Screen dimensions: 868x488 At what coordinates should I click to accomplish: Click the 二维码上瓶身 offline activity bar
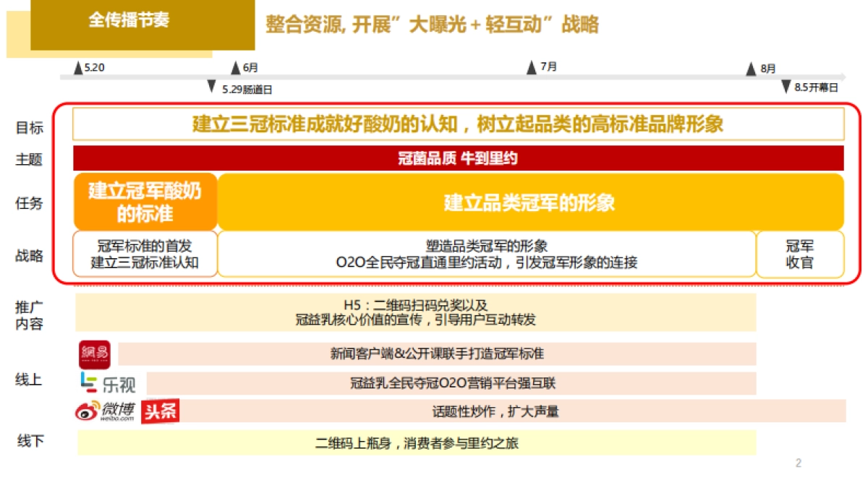tap(416, 442)
